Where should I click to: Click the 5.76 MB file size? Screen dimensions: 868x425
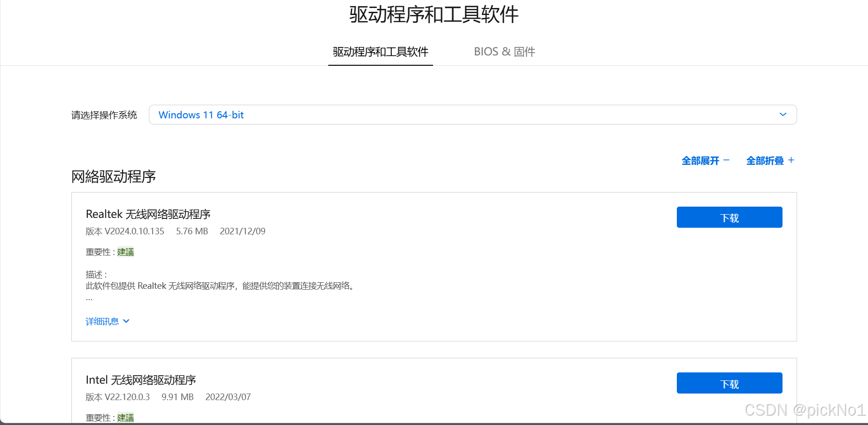pos(192,231)
